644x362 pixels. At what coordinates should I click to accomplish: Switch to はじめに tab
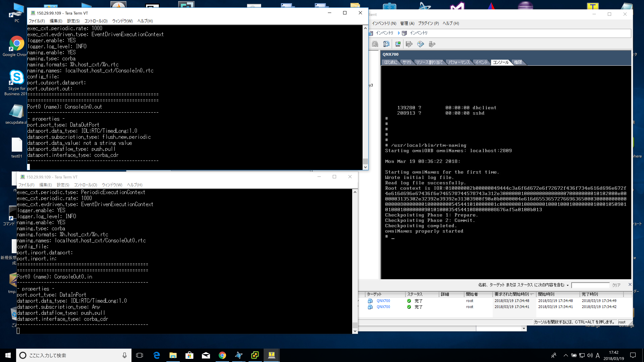(x=391, y=62)
